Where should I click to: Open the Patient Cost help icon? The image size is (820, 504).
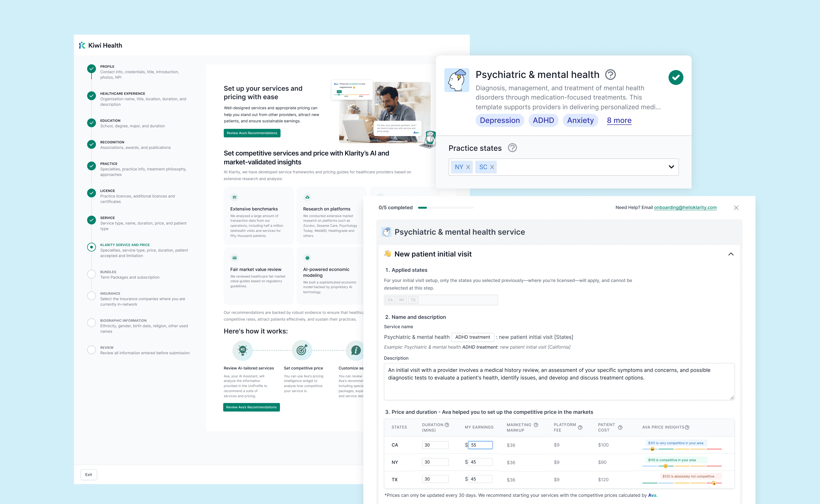tap(620, 427)
